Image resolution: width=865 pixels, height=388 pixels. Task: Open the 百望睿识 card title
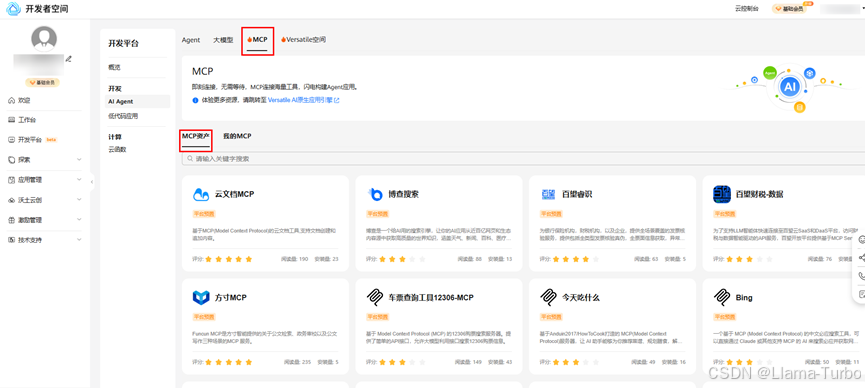577,194
